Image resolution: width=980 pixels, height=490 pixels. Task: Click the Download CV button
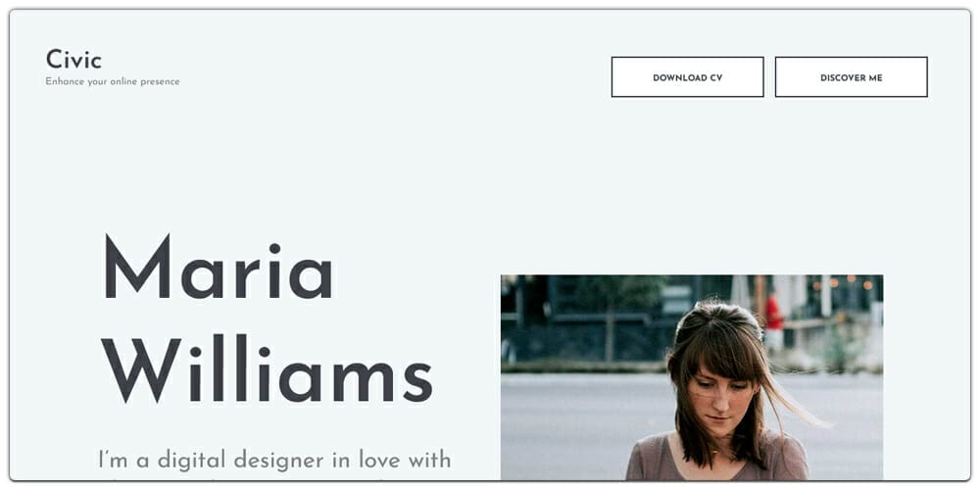pyautogui.click(x=688, y=76)
